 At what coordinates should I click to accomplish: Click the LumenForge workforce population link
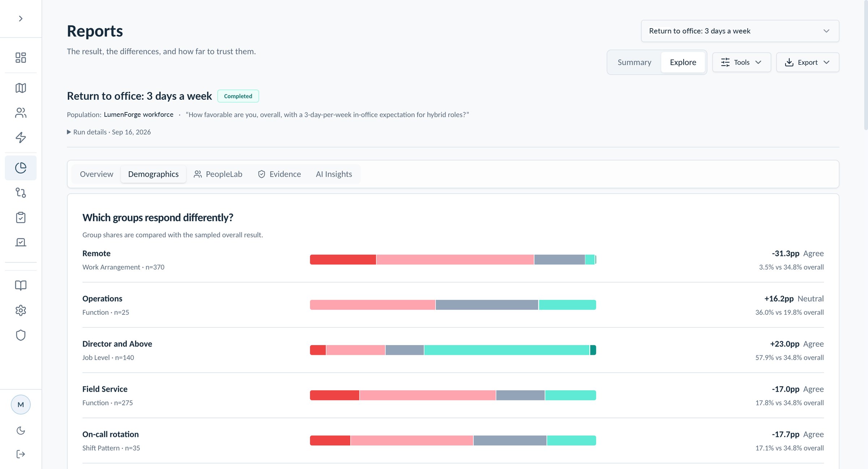pyautogui.click(x=139, y=115)
